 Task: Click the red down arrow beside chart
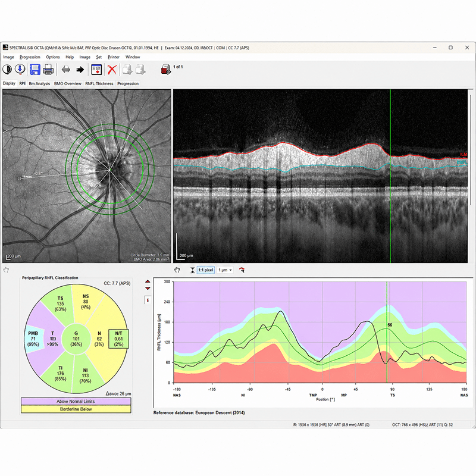click(148, 289)
